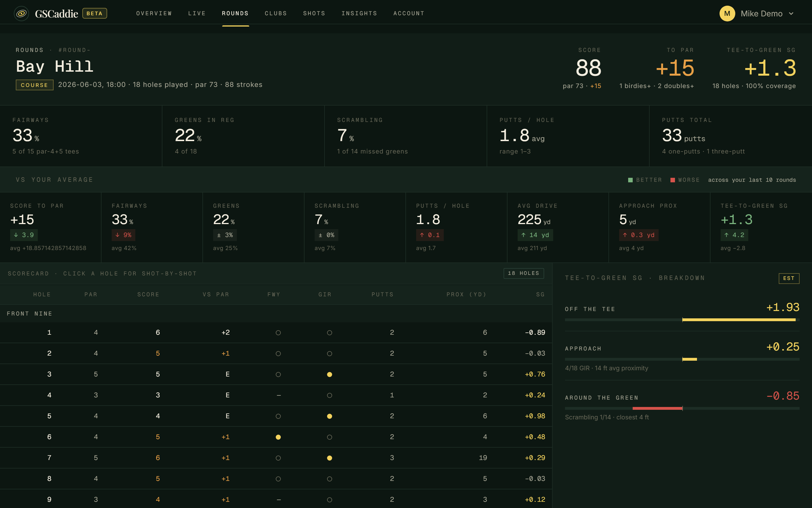Image resolution: width=812 pixels, height=508 pixels.
Task: Click the up 0.3 yd approach badge
Action: click(639, 235)
